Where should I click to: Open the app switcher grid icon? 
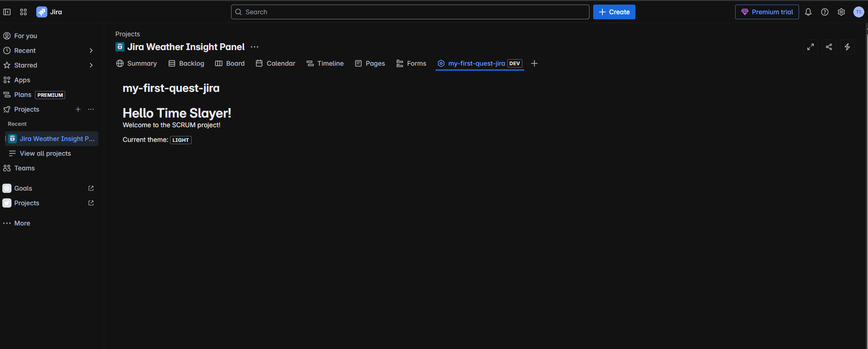23,12
